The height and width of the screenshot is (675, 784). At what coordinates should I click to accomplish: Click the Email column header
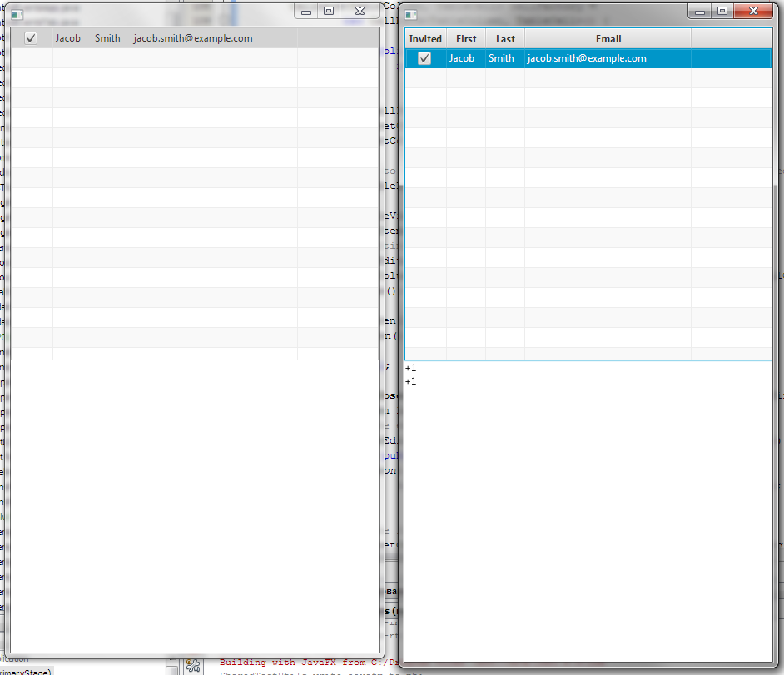[608, 39]
